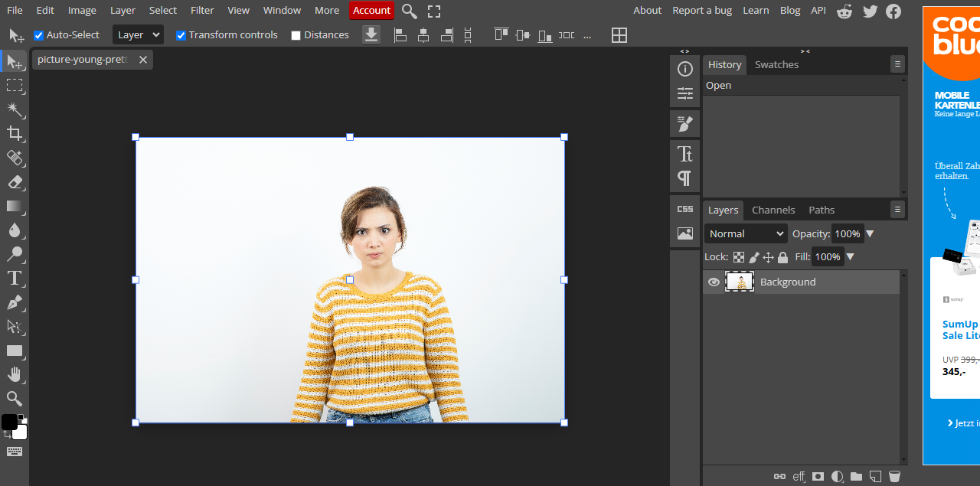The image size is (980, 486).
Task: Toggle lock transparent pixels checkerboard icon
Action: click(739, 258)
